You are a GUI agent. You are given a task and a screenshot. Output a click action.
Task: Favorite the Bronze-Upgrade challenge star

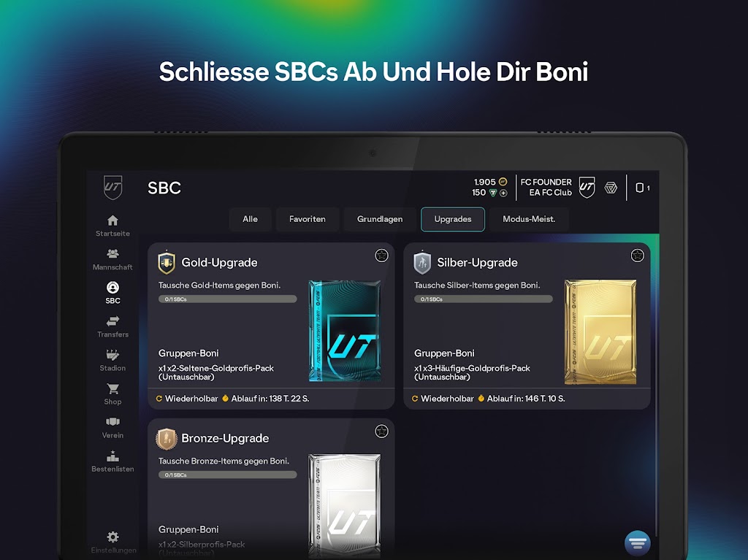(x=381, y=431)
